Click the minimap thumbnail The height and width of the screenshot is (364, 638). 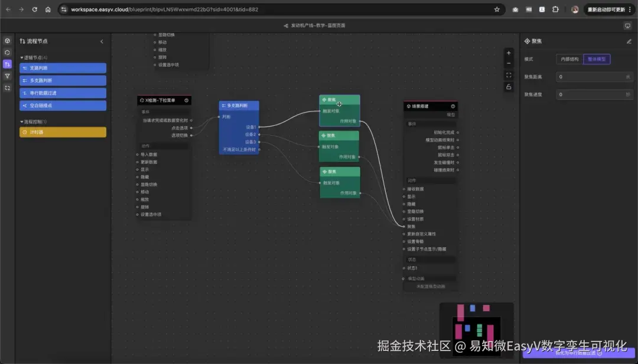tap(477, 329)
